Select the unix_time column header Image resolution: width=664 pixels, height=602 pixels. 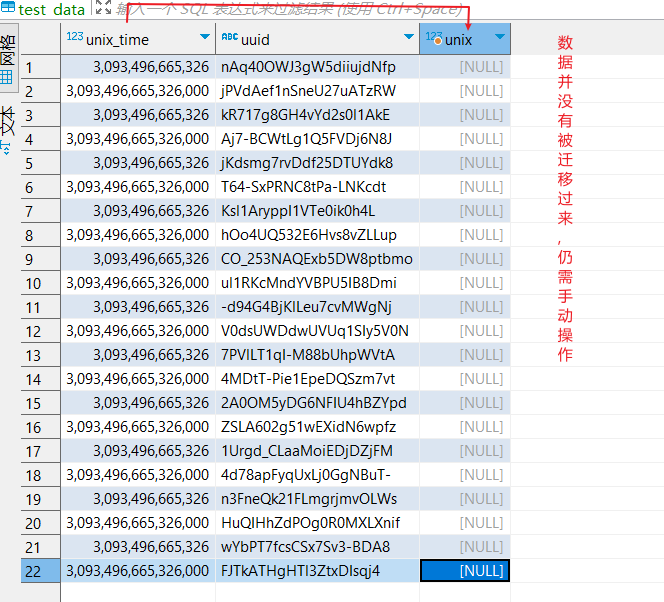(132, 39)
